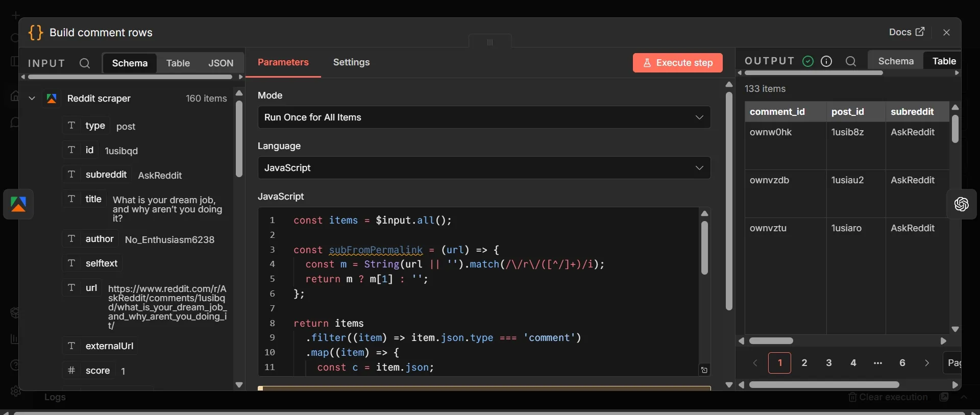
Task: Click code editor vertical scrollbar
Action: tap(704, 248)
